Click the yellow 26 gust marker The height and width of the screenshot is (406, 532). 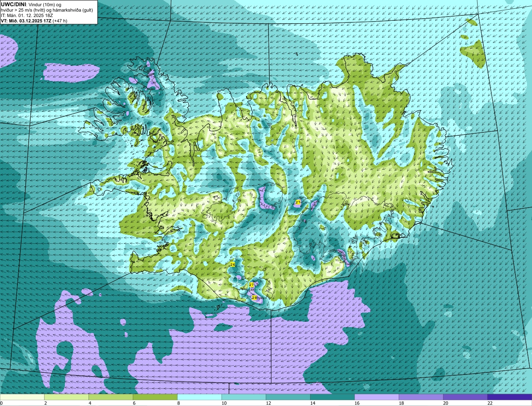coord(232,264)
